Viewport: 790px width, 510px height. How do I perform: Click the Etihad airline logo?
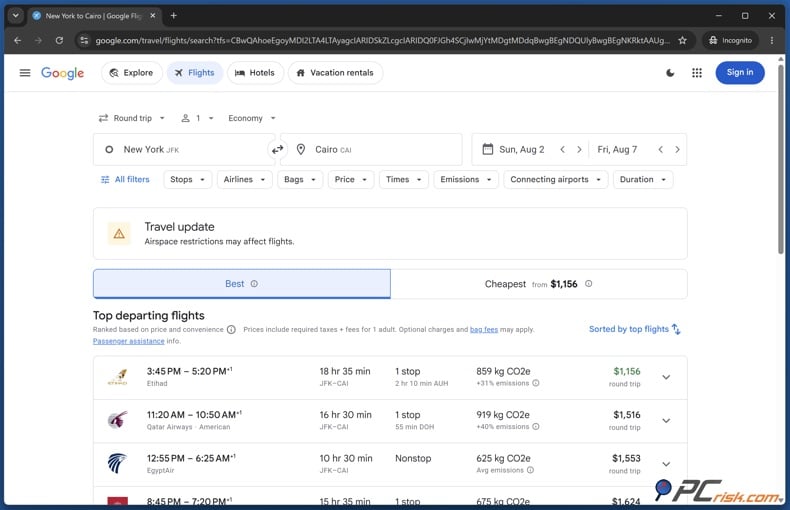click(117, 377)
